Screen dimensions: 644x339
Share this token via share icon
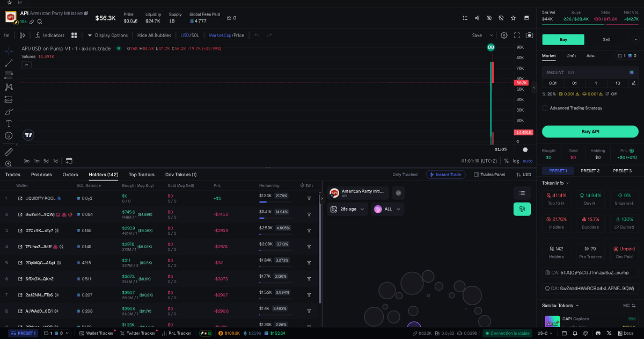[x=477, y=18]
